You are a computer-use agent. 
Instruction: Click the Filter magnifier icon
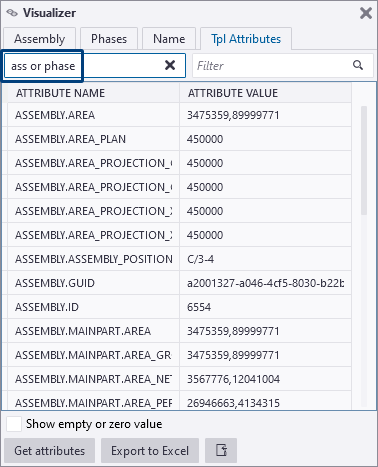[358, 65]
